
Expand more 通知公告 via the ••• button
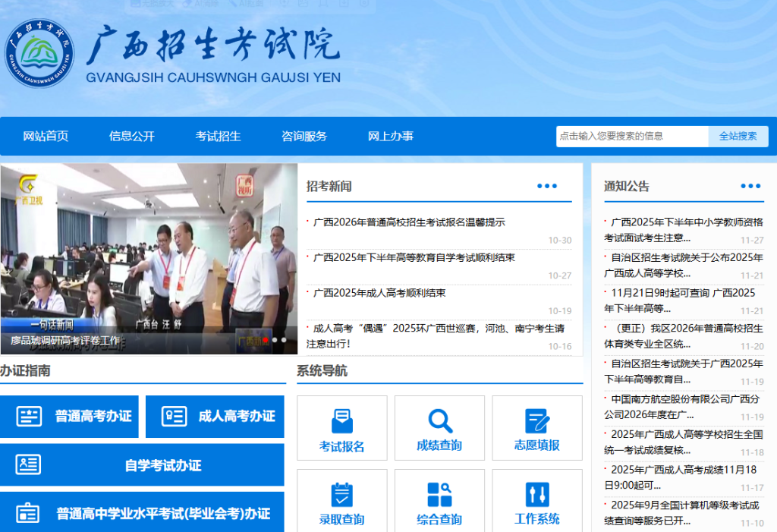point(750,184)
